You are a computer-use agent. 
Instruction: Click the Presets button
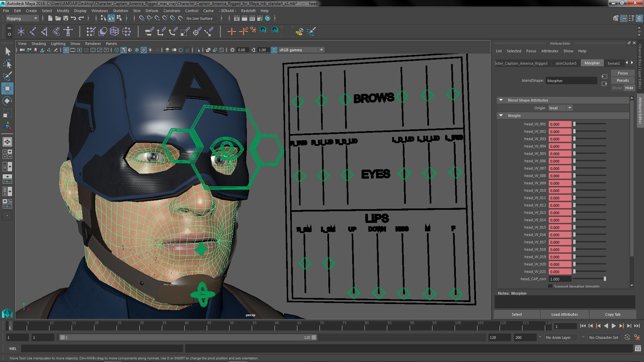(623, 80)
